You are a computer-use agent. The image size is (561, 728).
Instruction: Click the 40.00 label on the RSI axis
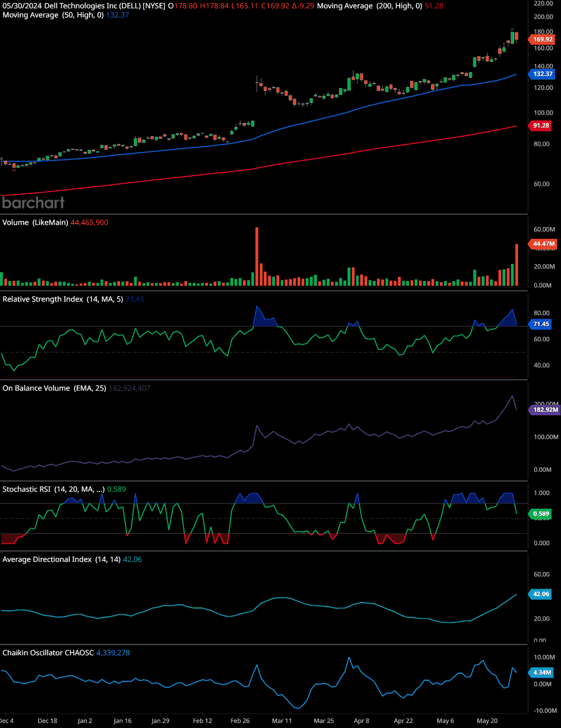pyautogui.click(x=542, y=365)
